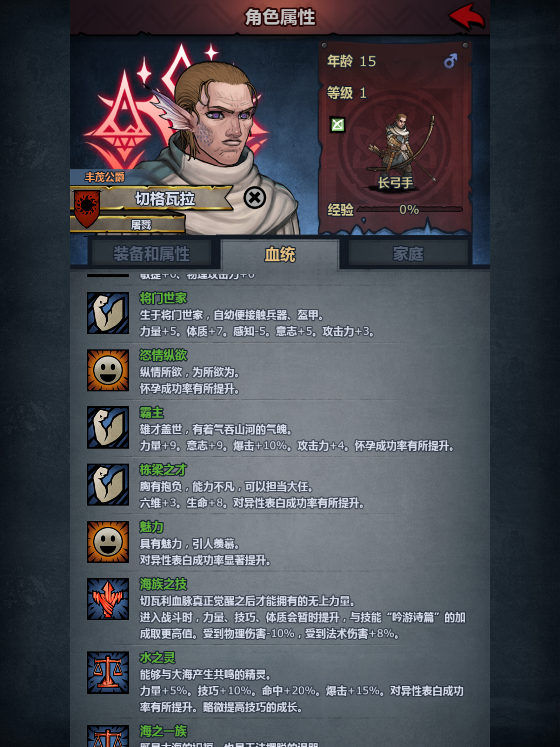Open the 家庭 tab
This screenshot has height=747, width=560.
[408, 253]
